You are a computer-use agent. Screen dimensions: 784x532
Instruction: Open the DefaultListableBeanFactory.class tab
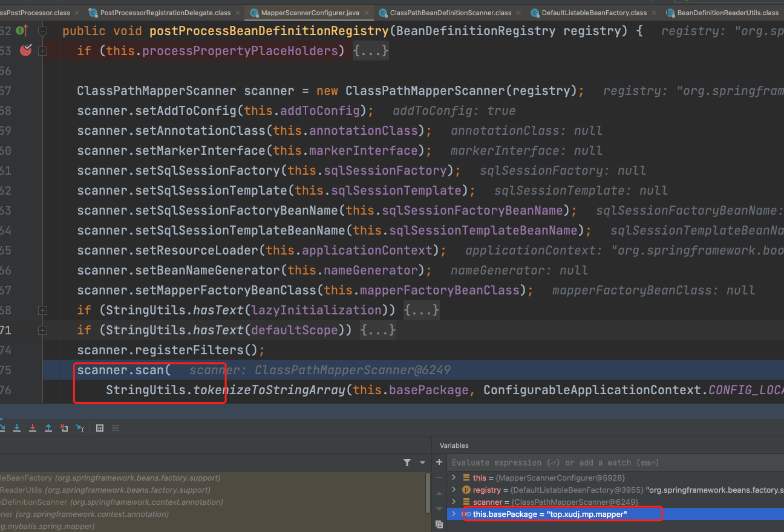594,13
